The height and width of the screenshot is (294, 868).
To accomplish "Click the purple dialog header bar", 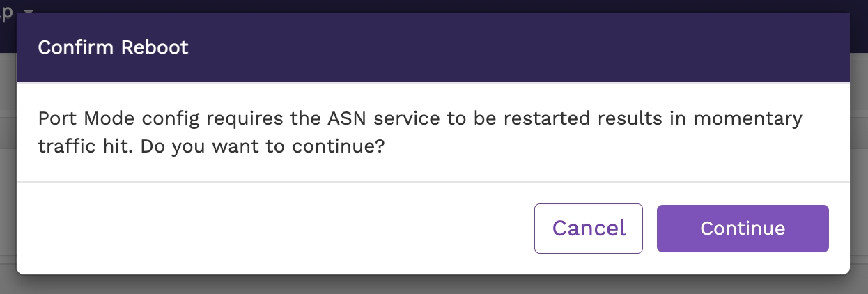I will click(x=488, y=48).
